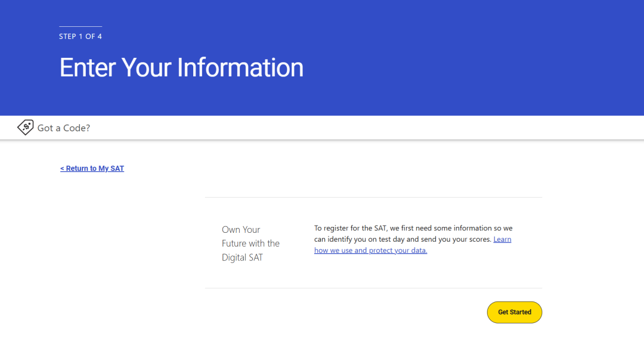Select the "STEP 1 OF 4" indicator
Screen dimensions: 644x357
pos(80,36)
